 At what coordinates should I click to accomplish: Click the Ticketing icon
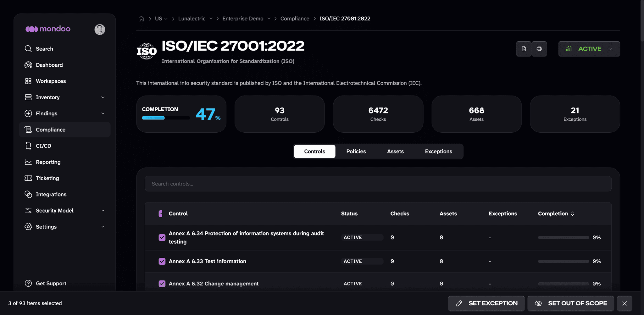[x=28, y=178]
